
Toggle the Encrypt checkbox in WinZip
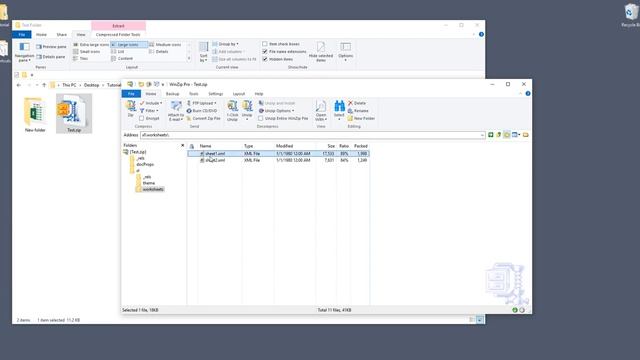[142, 118]
